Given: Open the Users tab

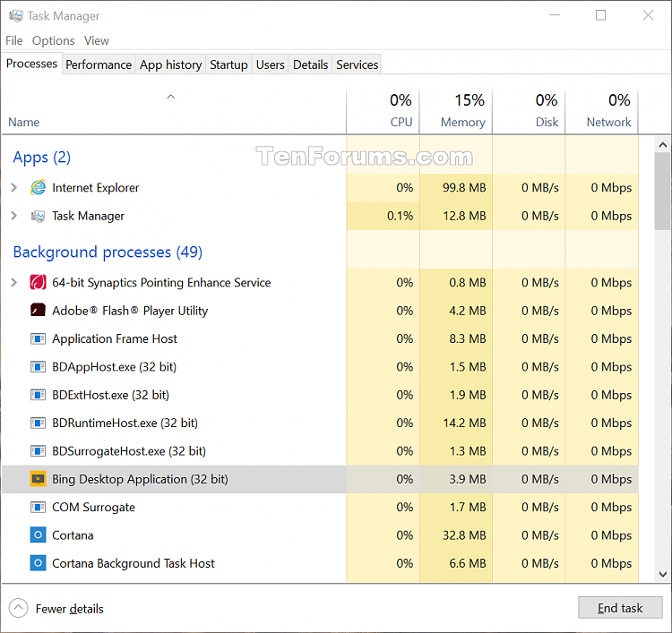Looking at the screenshot, I should [x=270, y=64].
